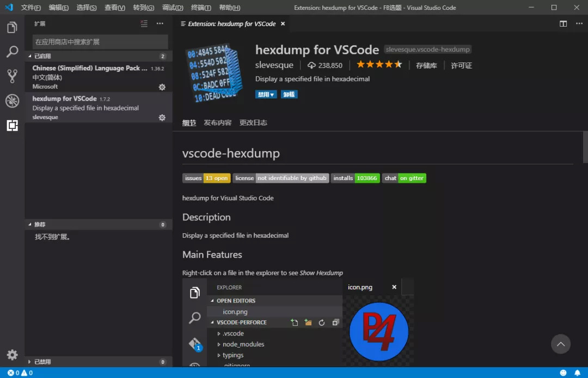
Task: Click the chat on gitter badge
Action: click(404, 178)
